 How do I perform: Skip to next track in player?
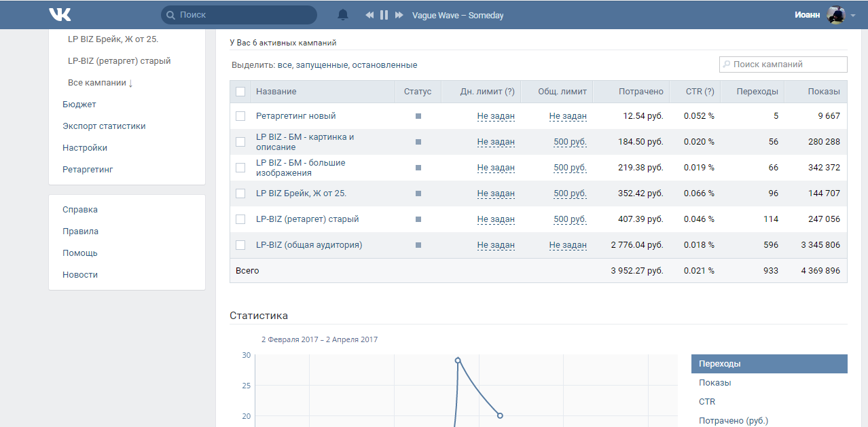[399, 15]
